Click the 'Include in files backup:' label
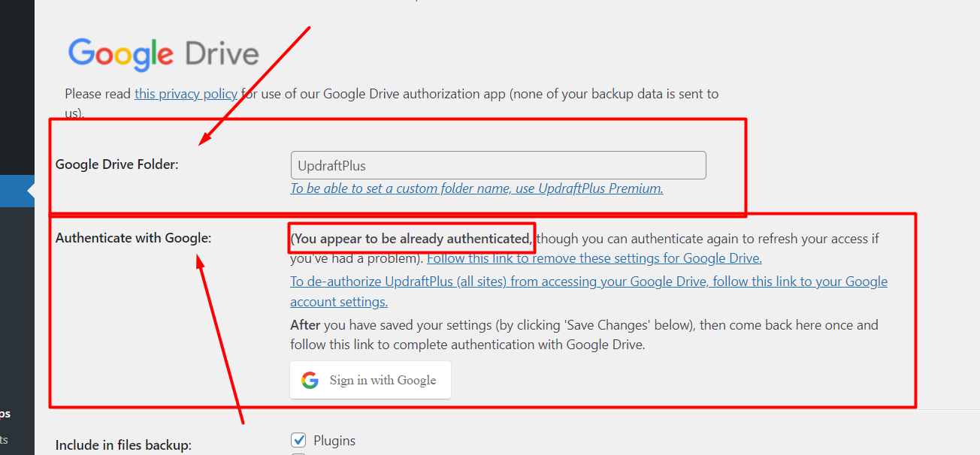980x455 pixels. pyautogui.click(x=123, y=445)
